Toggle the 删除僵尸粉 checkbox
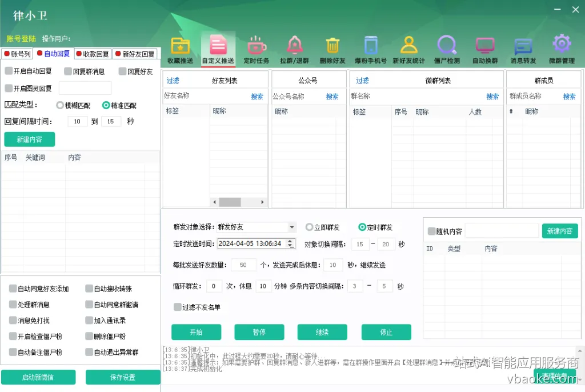The width and height of the screenshot is (585, 392). (89, 336)
